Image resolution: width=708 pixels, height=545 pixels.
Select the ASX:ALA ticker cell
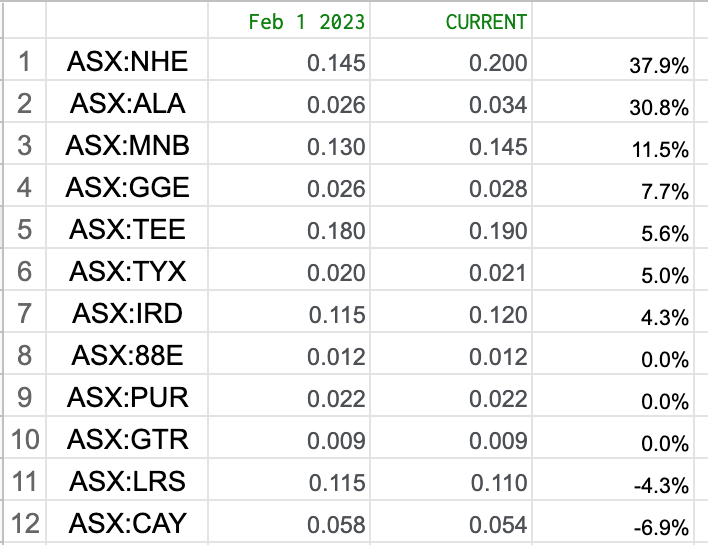pyautogui.click(x=127, y=102)
